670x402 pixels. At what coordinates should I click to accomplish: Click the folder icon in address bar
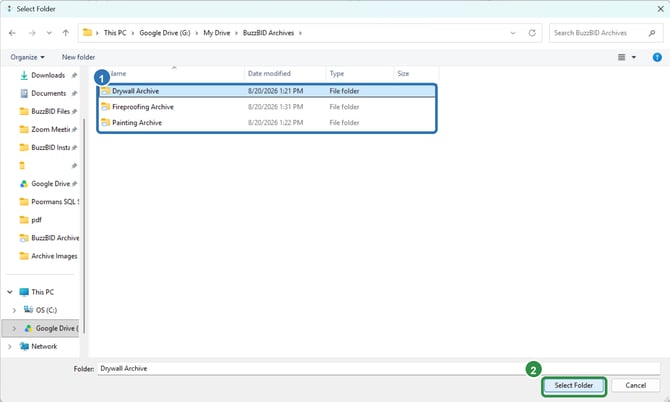(x=87, y=32)
